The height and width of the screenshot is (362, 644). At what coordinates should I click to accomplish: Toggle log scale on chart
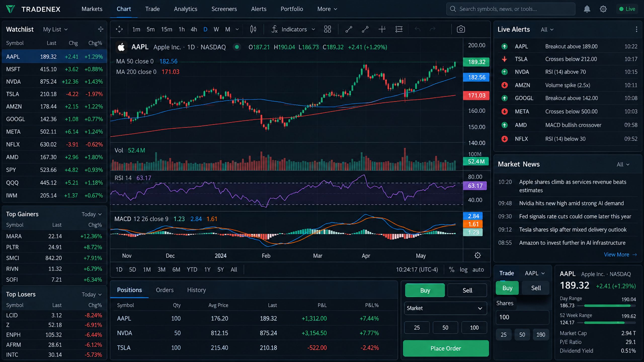(x=463, y=269)
